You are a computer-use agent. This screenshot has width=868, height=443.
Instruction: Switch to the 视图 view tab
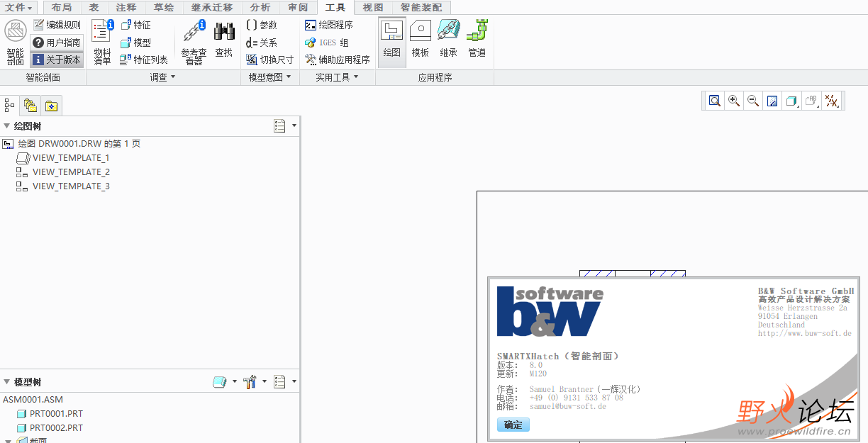click(373, 7)
